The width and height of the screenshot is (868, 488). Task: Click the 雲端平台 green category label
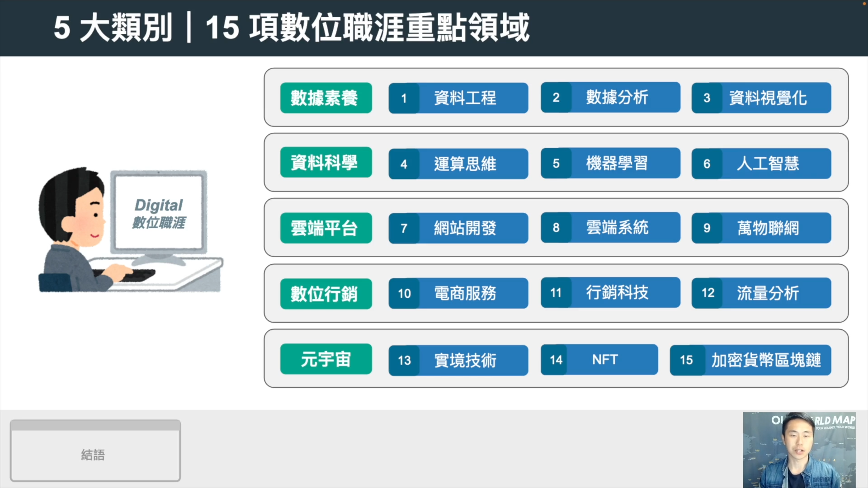point(326,228)
